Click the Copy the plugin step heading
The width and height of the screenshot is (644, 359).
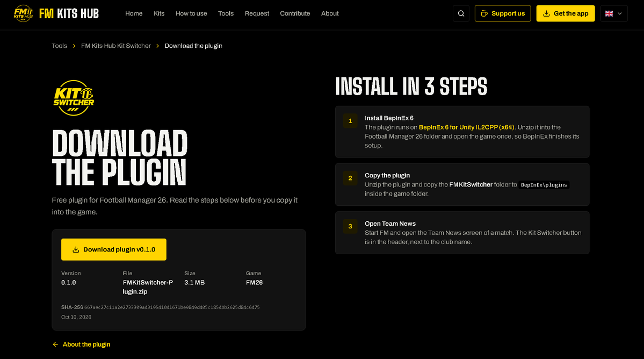pyautogui.click(x=387, y=175)
